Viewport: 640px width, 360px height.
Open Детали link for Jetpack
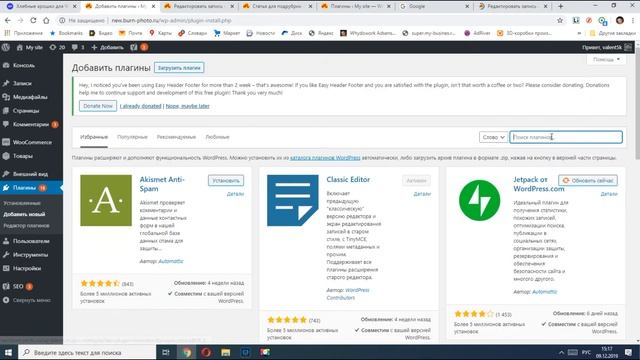(x=609, y=194)
